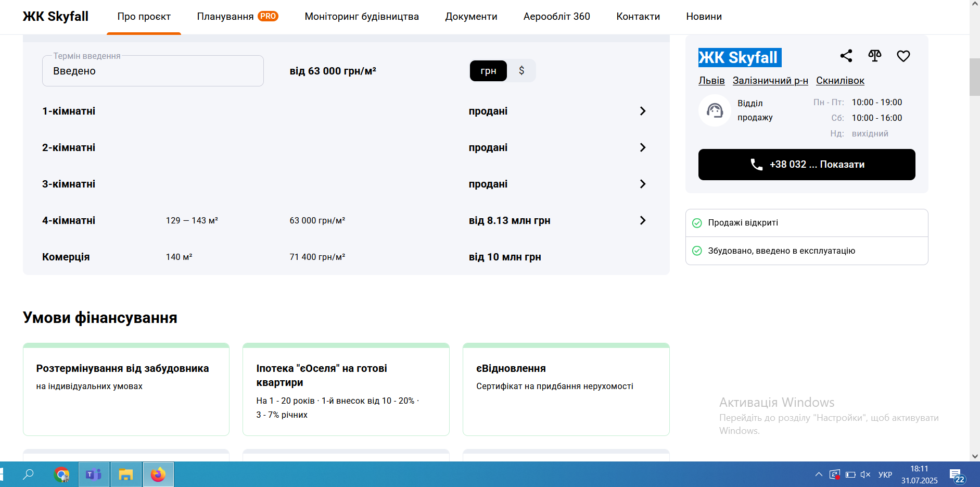Open Microsoft Teams from the taskbar

click(x=94, y=474)
